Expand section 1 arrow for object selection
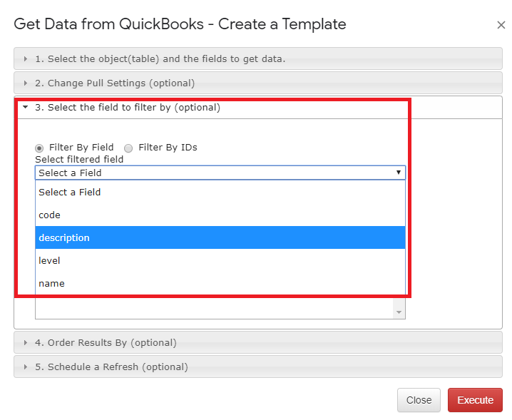This screenshot has width=512, height=420. pyautogui.click(x=26, y=58)
